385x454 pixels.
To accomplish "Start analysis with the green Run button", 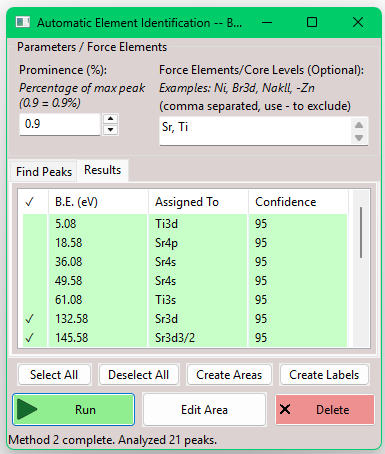I will (73, 409).
